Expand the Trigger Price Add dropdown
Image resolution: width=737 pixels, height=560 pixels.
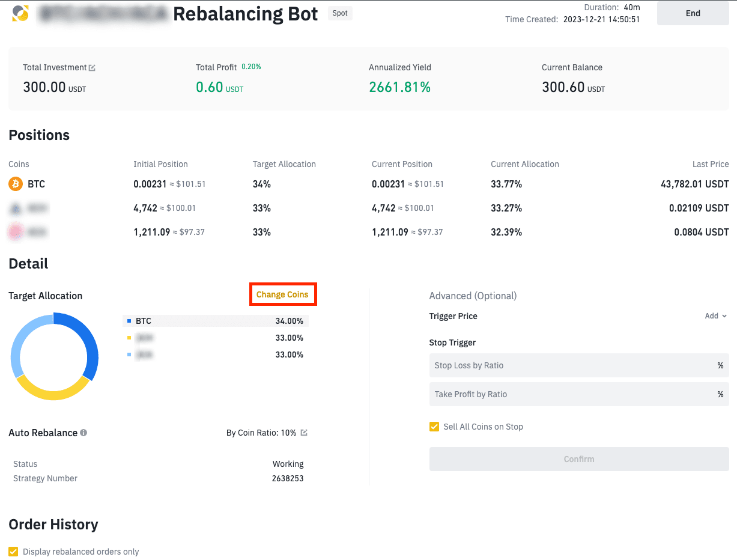coord(715,316)
